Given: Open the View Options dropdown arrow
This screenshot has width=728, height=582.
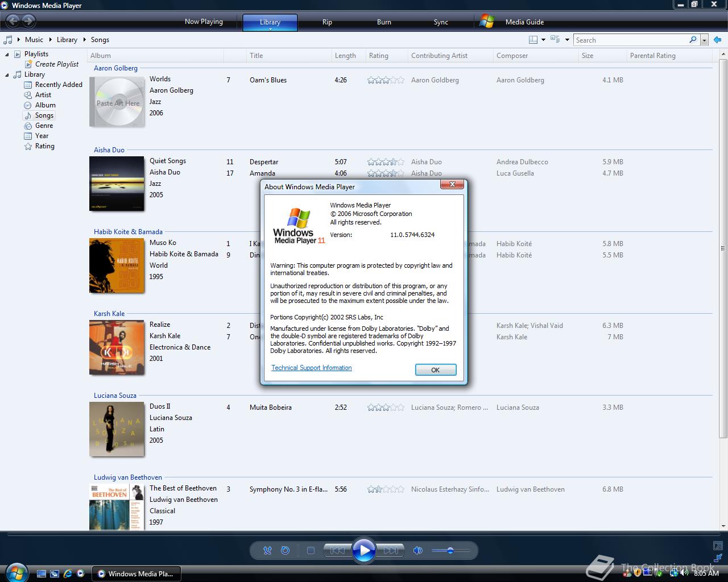Looking at the screenshot, I should tap(566, 40).
